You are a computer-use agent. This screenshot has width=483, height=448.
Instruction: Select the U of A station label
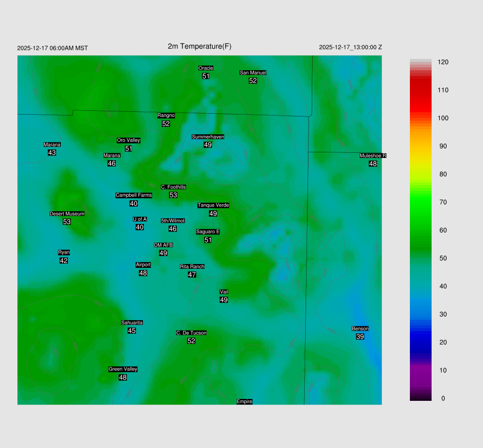coord(140,219)
